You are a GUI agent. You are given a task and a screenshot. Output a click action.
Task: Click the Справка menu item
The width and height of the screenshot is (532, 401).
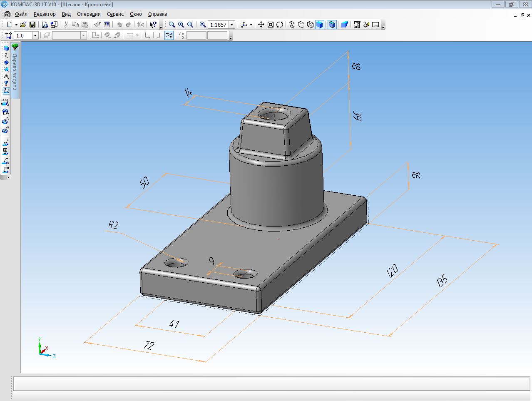click(x=157, y=14)
